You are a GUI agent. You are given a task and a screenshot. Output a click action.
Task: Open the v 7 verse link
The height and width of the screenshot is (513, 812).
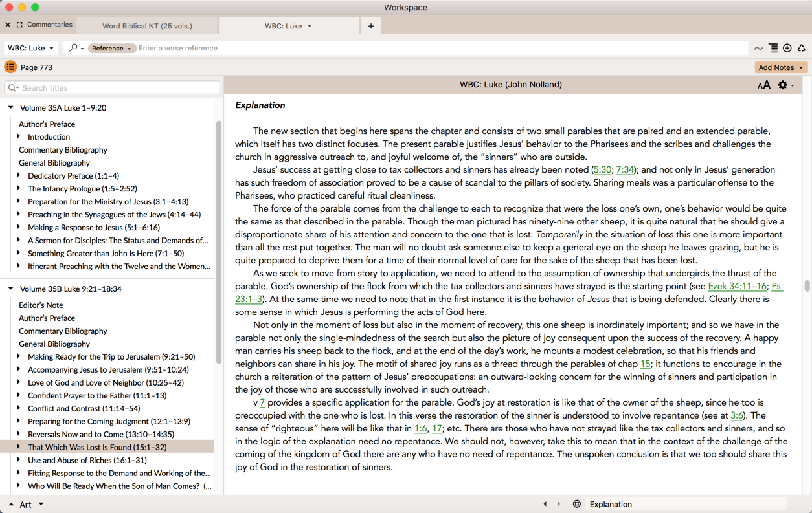262,402
